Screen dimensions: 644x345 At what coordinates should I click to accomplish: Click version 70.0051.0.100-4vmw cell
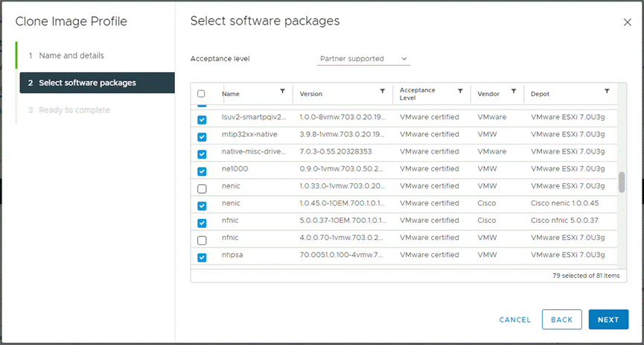341,255
